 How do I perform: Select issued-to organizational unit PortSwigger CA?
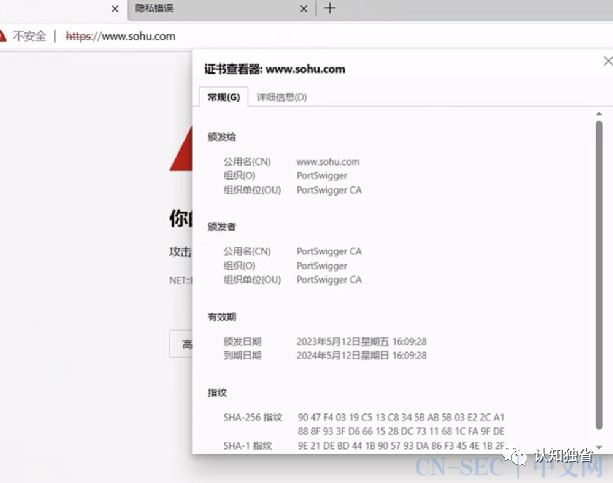point(329,190)
